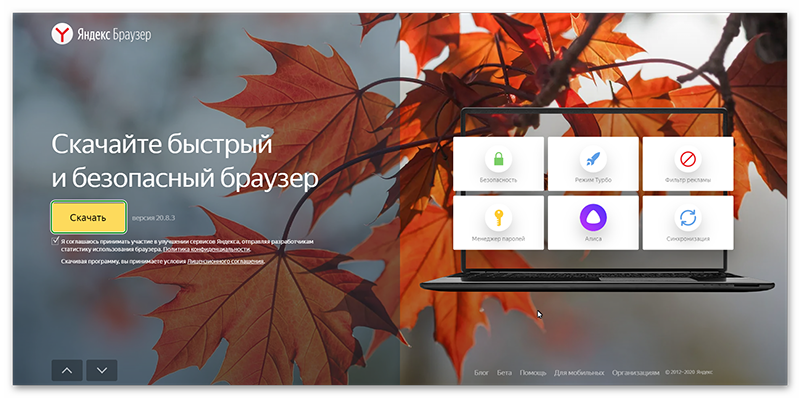
Task: Click the Менеджер паролей card label
Action: tap(498, 239)
